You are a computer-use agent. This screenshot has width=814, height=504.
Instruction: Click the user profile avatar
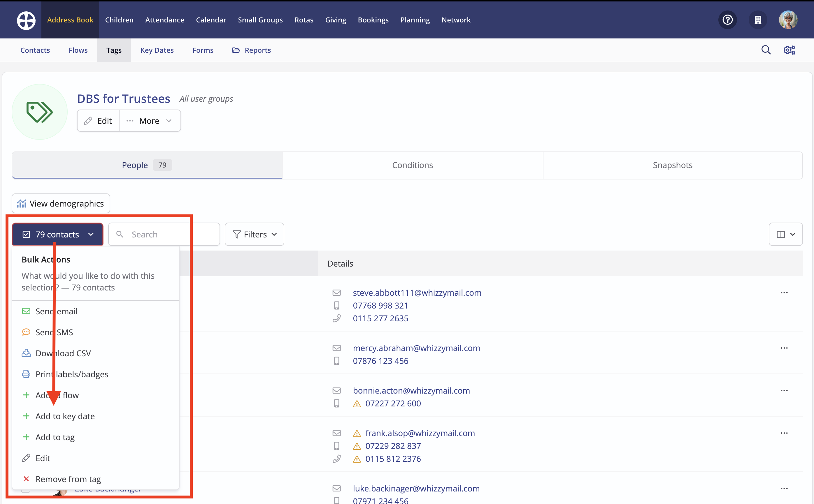click(788, 20)
